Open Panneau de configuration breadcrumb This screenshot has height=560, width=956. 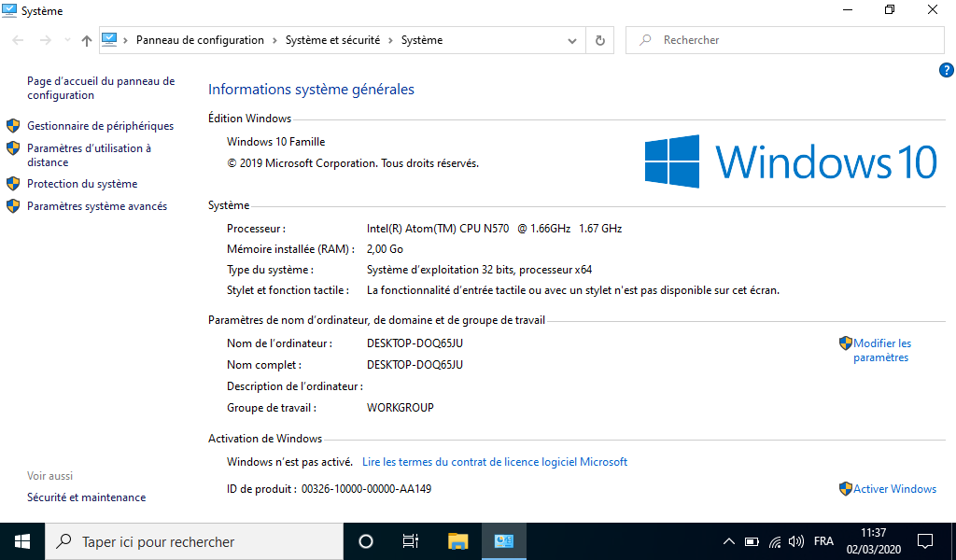coord(200,40)
